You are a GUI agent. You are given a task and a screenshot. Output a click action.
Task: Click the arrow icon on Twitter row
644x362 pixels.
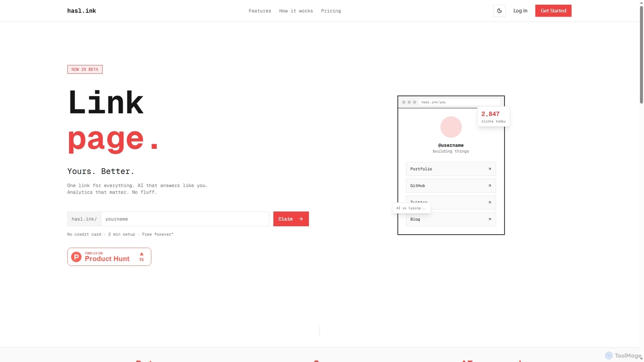click(x=490, y=203)
